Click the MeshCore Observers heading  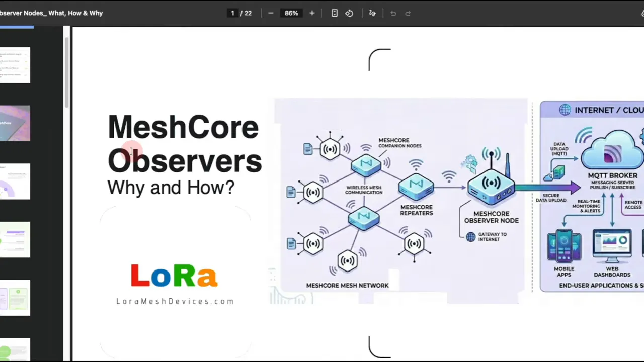coord(185,144)
